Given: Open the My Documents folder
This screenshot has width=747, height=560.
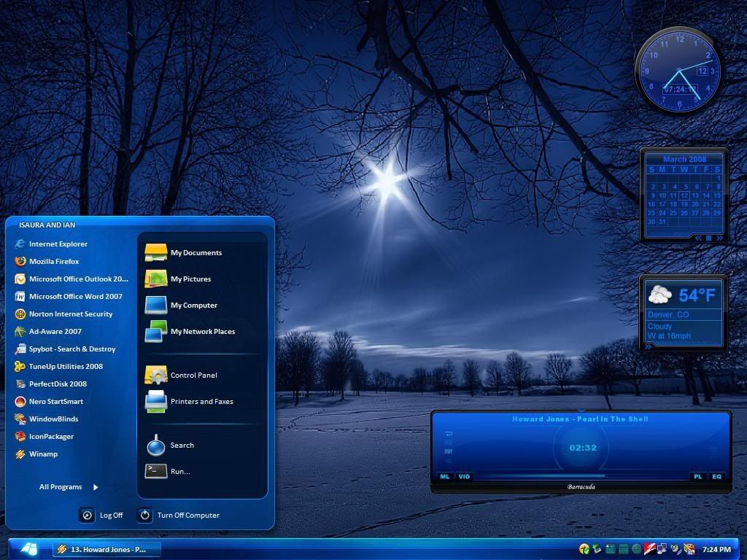Looking at the screenshot, I should coord(183,252).
